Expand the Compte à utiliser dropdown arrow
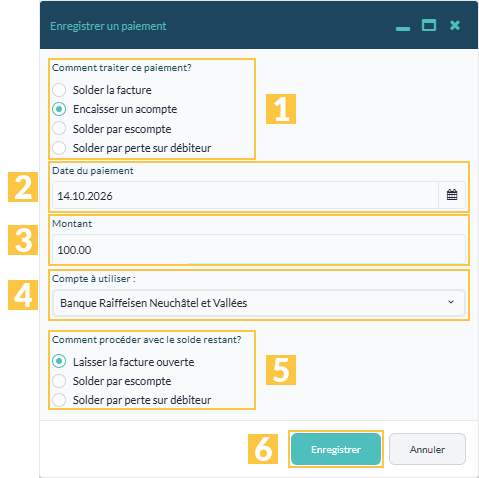Screen dimensions: 479x478 (451, 302)
